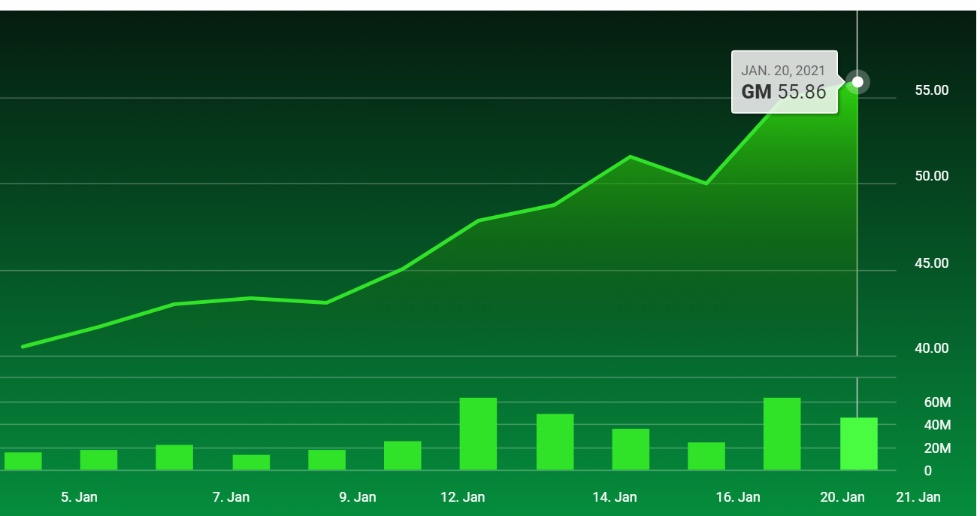The image size is (980, 516).
Task: Click the 9. Jan date label
Action: 358,497
